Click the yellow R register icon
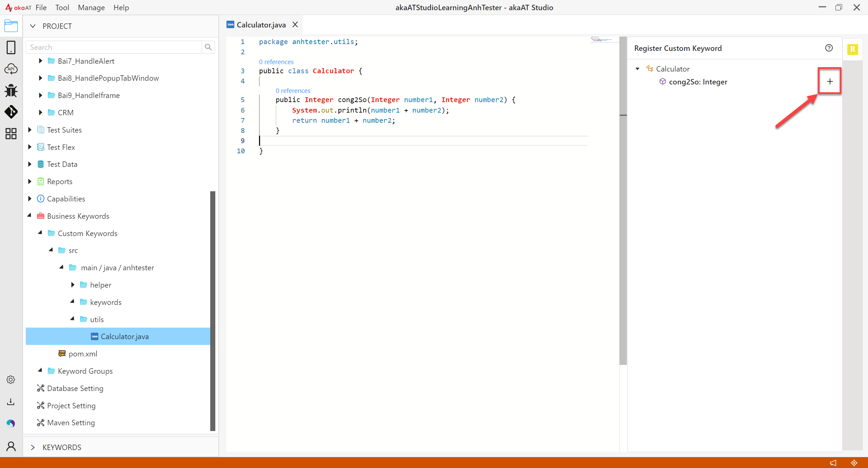The image size is (868, 468). point(852,50)
